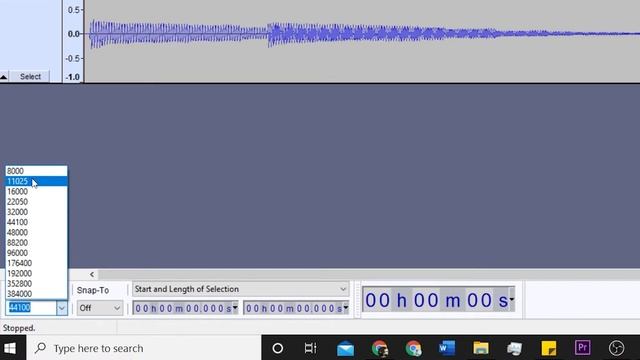Toggle the project rate dropdown arrow
The width and height of the screenshot is (640, 360).
click(62, 308)
